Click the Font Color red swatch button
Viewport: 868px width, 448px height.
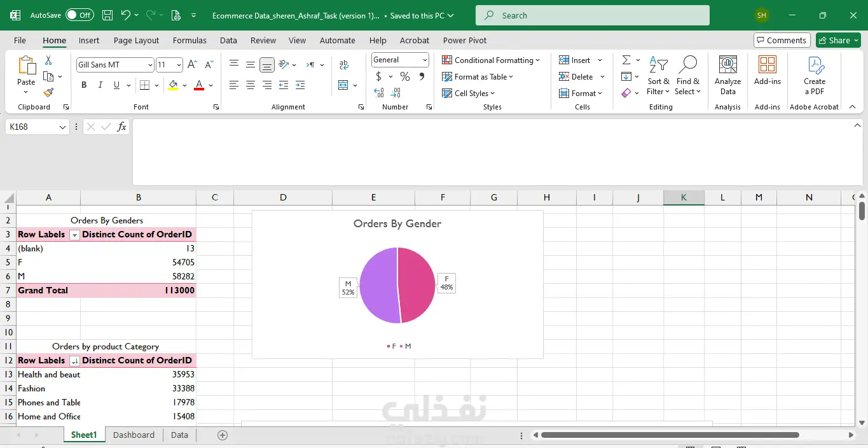[199, 85]
